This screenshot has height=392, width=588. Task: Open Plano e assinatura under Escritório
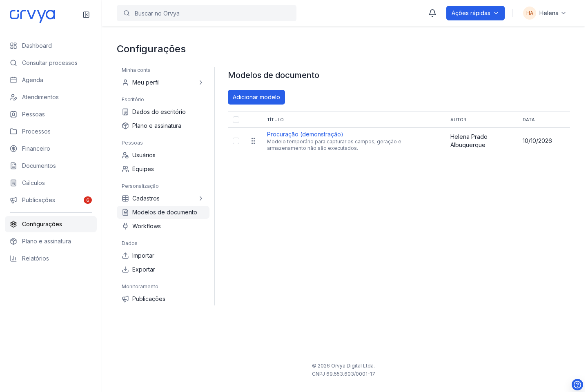[x=163, y=126]
